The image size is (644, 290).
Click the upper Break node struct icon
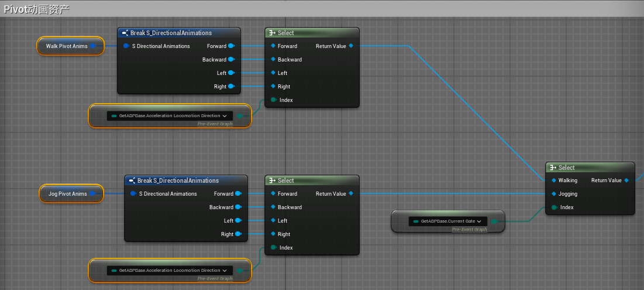[125, 33]
